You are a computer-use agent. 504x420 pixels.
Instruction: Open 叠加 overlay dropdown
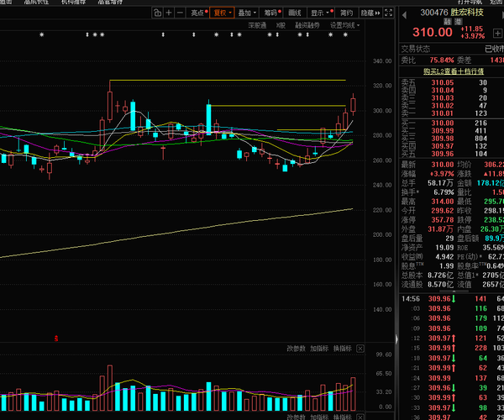pos(247,13)
